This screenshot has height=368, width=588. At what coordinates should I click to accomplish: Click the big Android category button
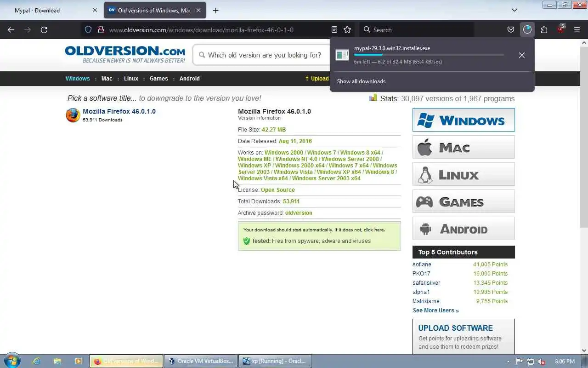coord(464,229)
